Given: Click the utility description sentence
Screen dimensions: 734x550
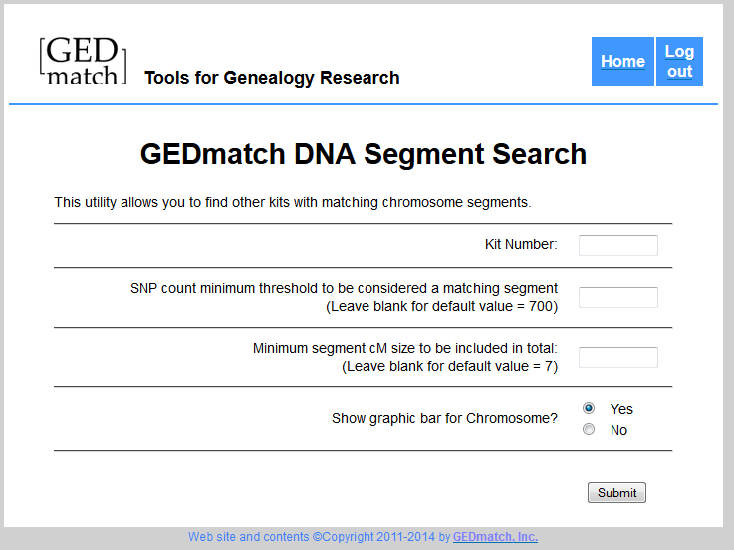Looking at the screenshot, I should click(292, 202).
